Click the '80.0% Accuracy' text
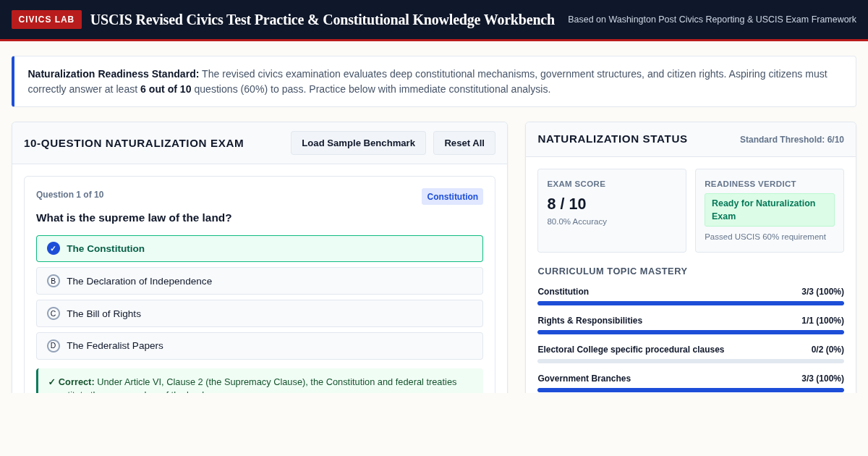Viewport: 868px width, 456px height. click(576, 221)
